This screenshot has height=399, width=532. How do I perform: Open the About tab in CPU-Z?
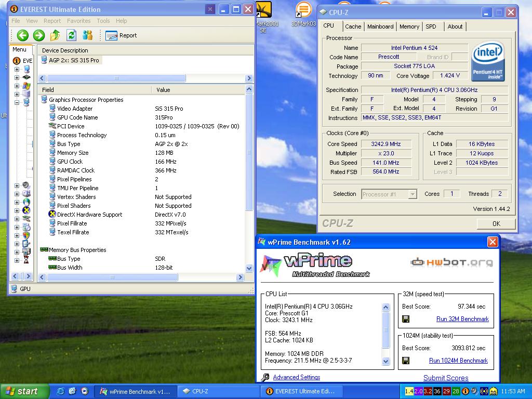coord(455,26)
